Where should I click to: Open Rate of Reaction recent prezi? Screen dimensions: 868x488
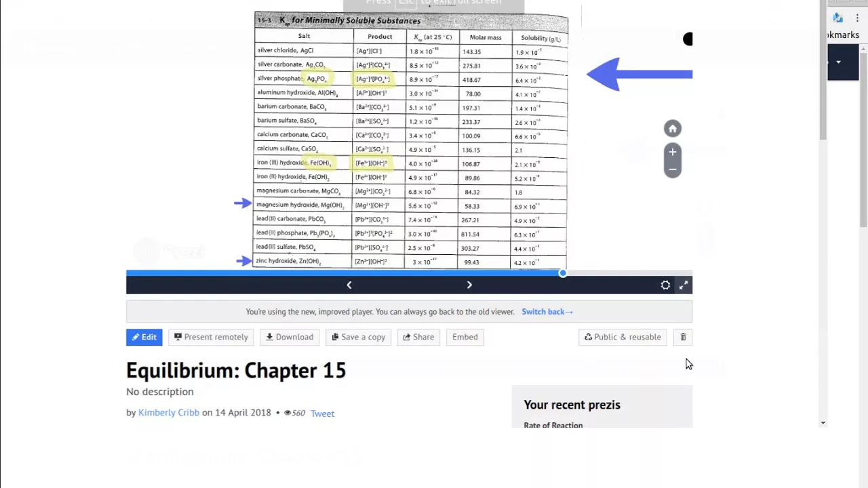coord(553,425)
